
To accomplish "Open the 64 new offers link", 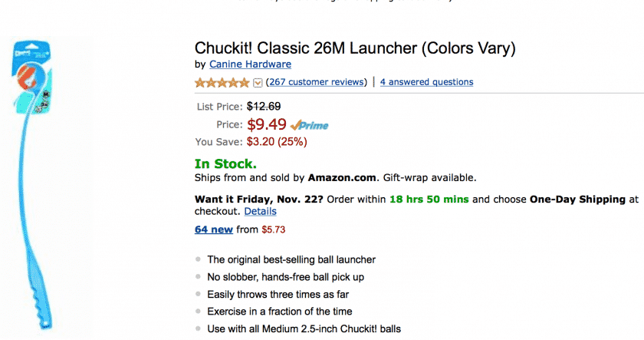I will pos(214,229).
